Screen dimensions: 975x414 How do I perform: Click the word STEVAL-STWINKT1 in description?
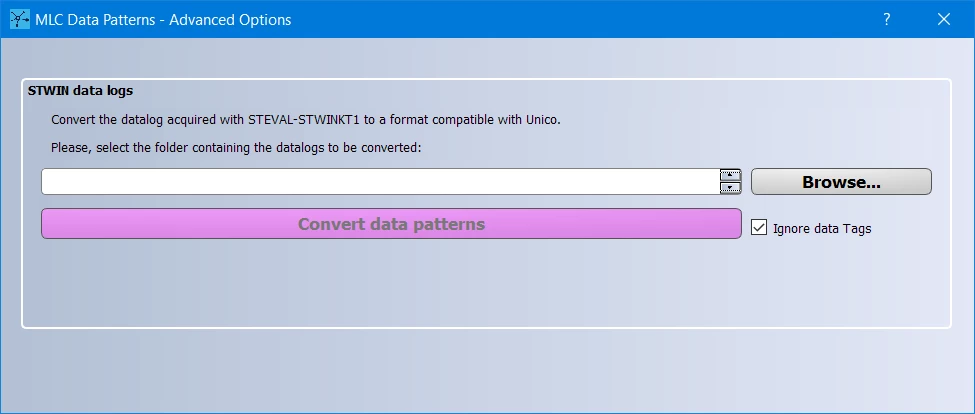click(x=304, y=119)
